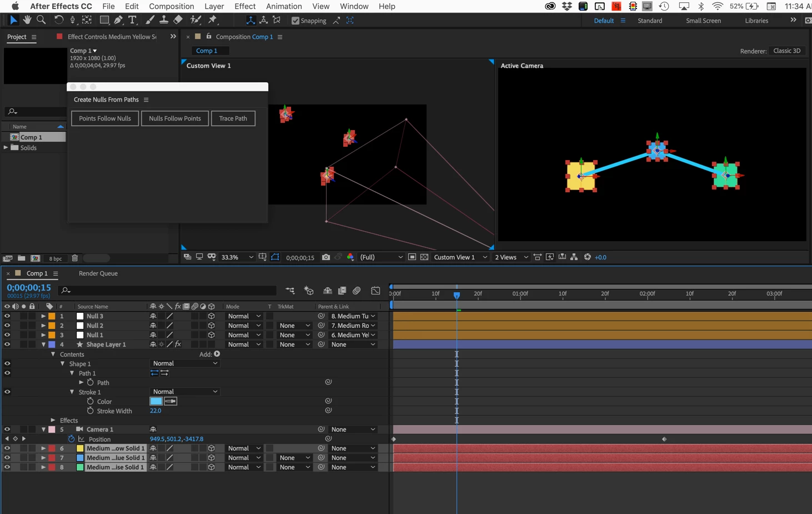Hide the Null 3 layer eye
This screenshot has height=514, width=812.
[x=7, y=316]
